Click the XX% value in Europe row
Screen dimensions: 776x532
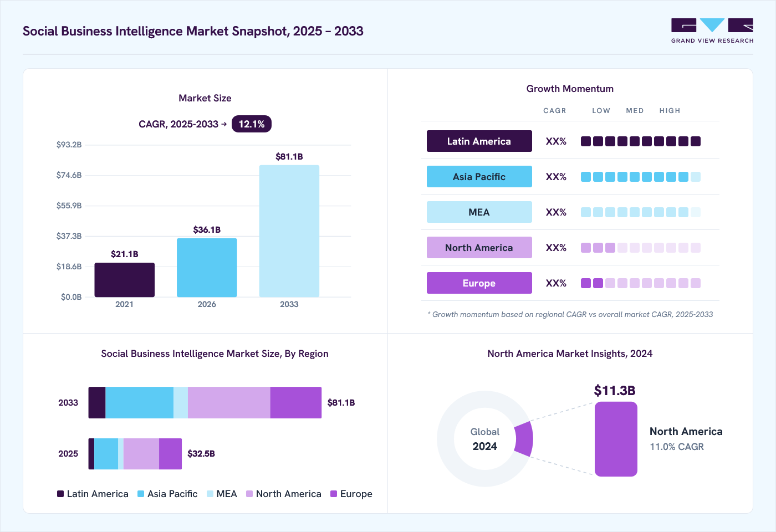pos(556,283)
